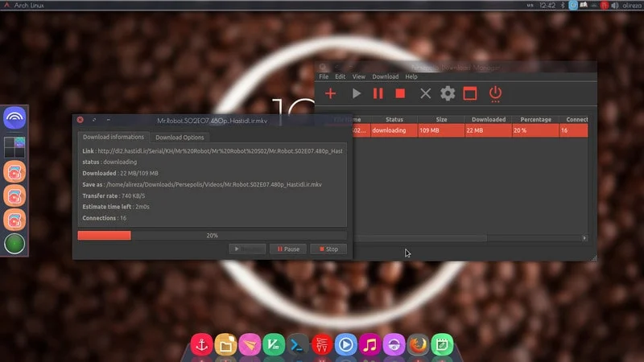
Task: Click the Downloaded column header
Action: (x=489, y=119)
